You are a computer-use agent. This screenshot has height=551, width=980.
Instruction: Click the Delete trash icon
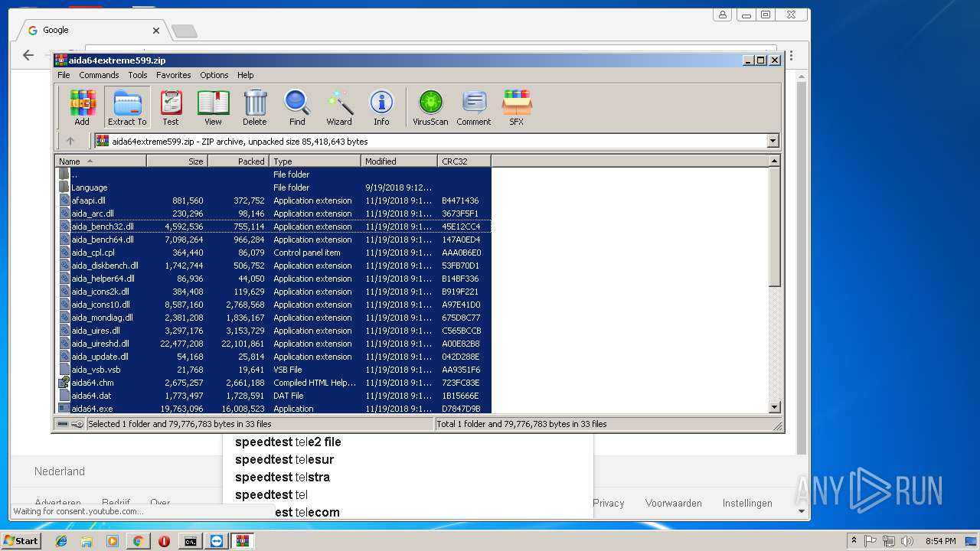[x=255, y=107]
